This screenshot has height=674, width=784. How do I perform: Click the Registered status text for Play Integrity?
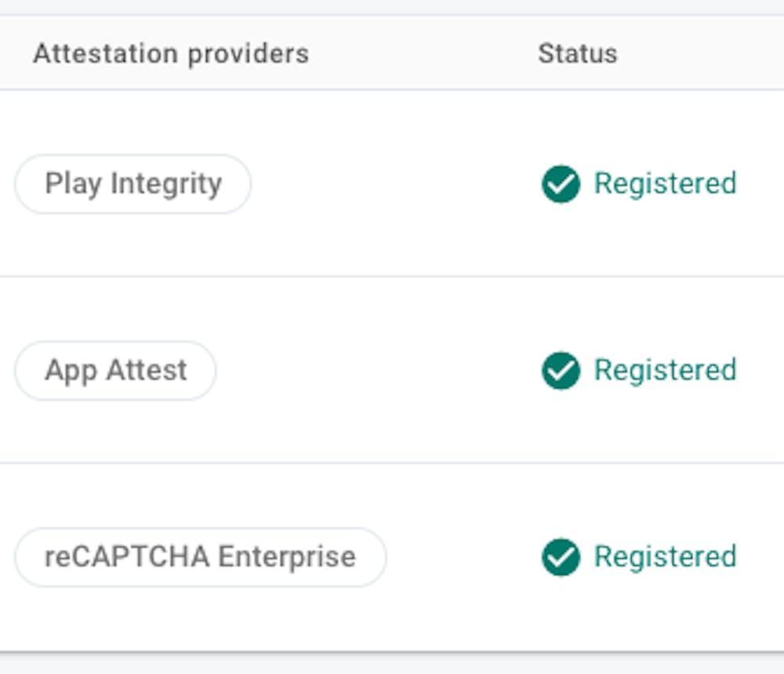[x=665, y=184]
